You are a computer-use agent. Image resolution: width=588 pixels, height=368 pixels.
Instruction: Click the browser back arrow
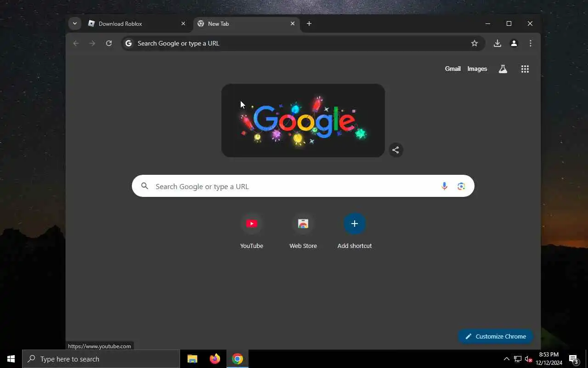76,43
